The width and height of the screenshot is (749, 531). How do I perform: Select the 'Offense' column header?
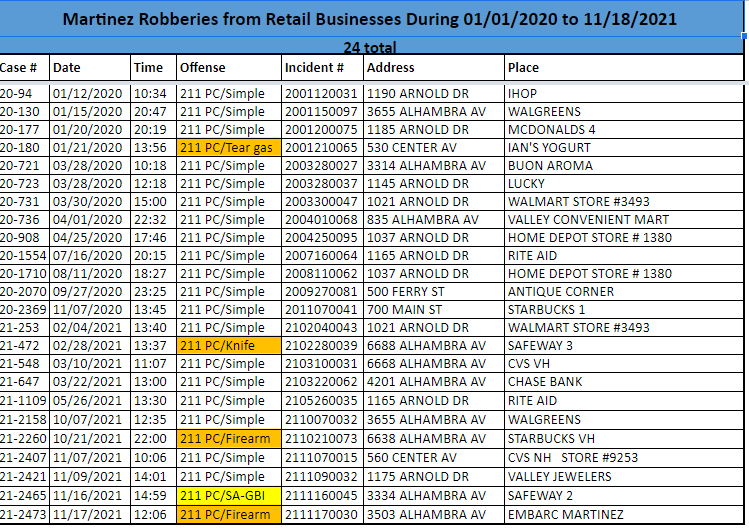click(229, 67)
